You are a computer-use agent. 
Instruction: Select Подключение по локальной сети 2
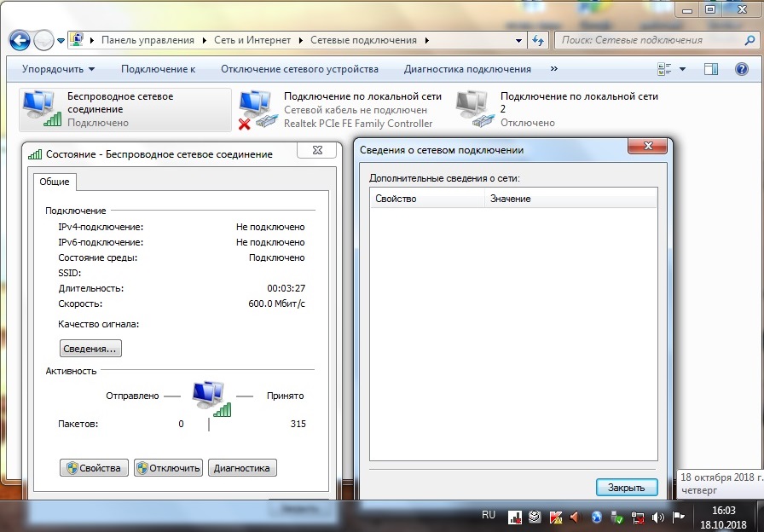[x=558, y=110]
